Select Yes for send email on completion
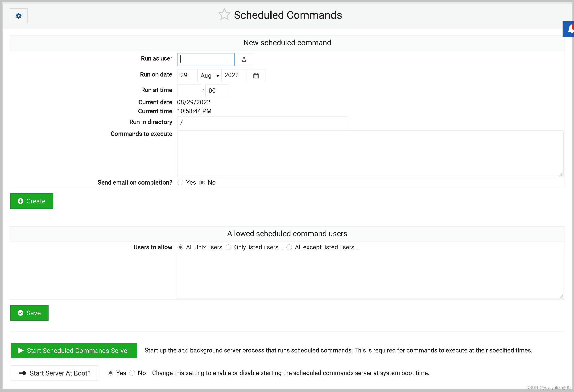The width and height of the screenshot is (574, 392). coord(180,182)
